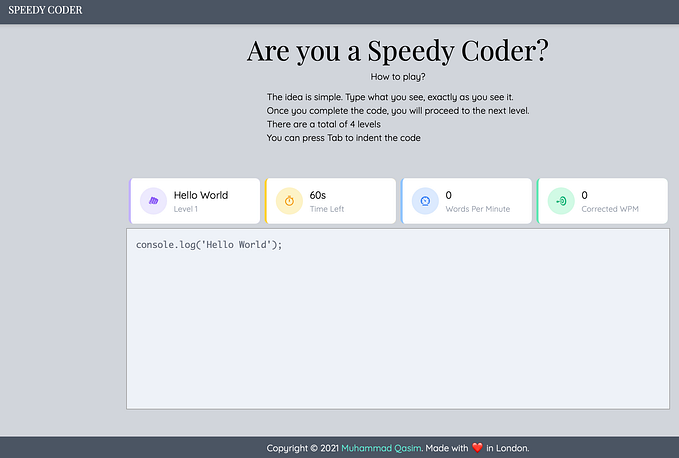Click the How to play? subtitle
Screen dimensions: 679x458
[398, 77]
